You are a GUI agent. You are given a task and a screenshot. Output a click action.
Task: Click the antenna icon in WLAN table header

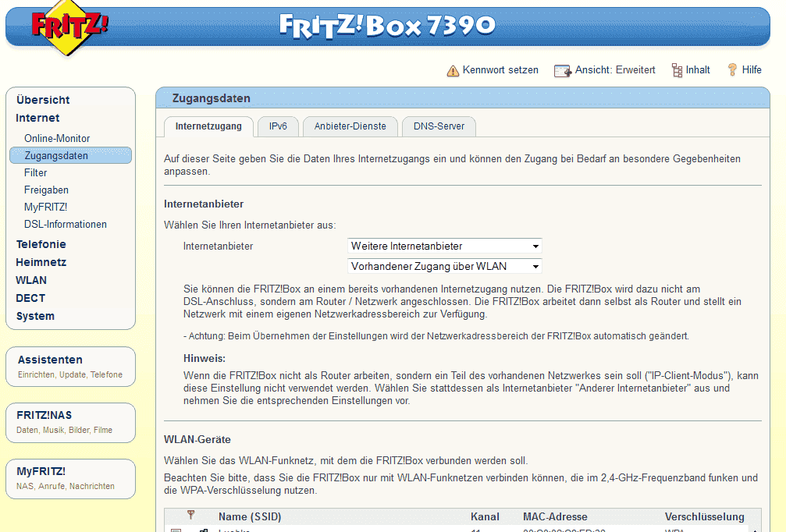tap(190, 515)
